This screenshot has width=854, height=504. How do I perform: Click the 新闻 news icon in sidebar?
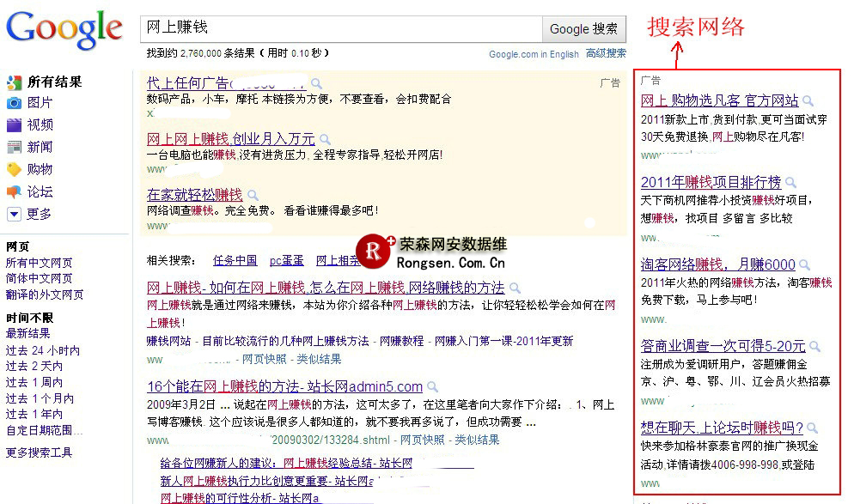point(14,148)
